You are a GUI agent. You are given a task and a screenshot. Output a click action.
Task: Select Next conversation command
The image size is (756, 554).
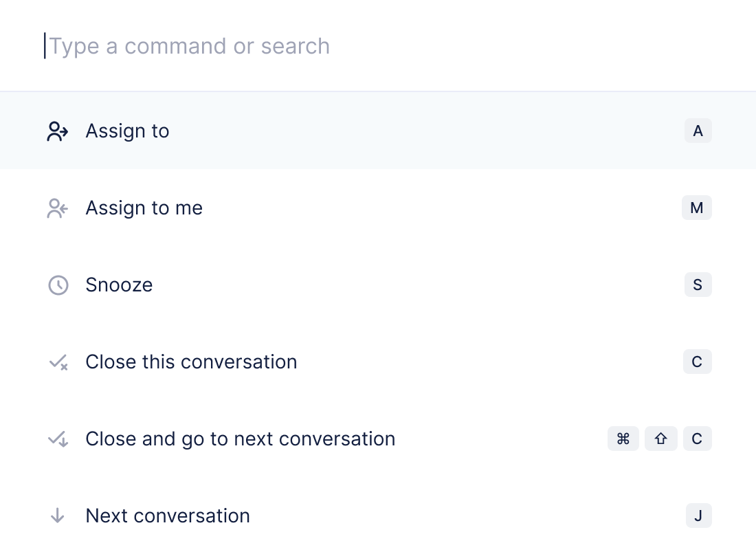(168, 516)
